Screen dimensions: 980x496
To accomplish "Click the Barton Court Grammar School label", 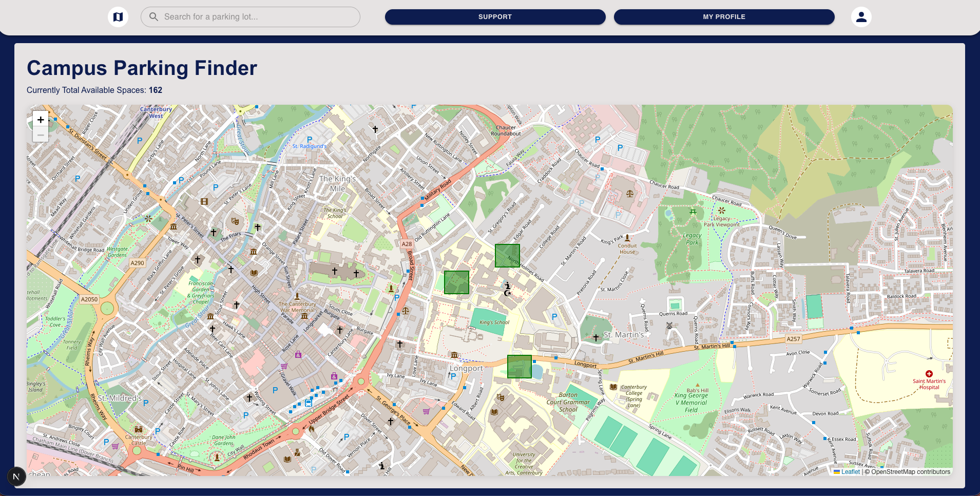I will [568, 403].
